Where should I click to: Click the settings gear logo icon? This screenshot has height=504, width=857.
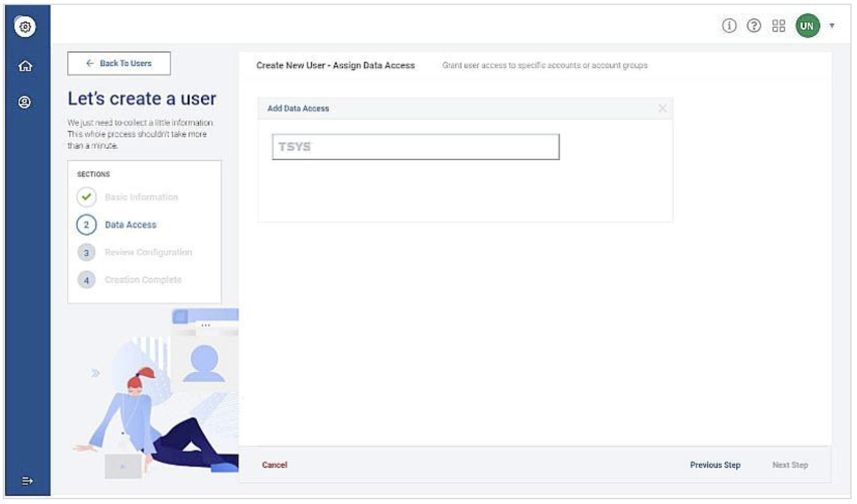tap(25, 27)
